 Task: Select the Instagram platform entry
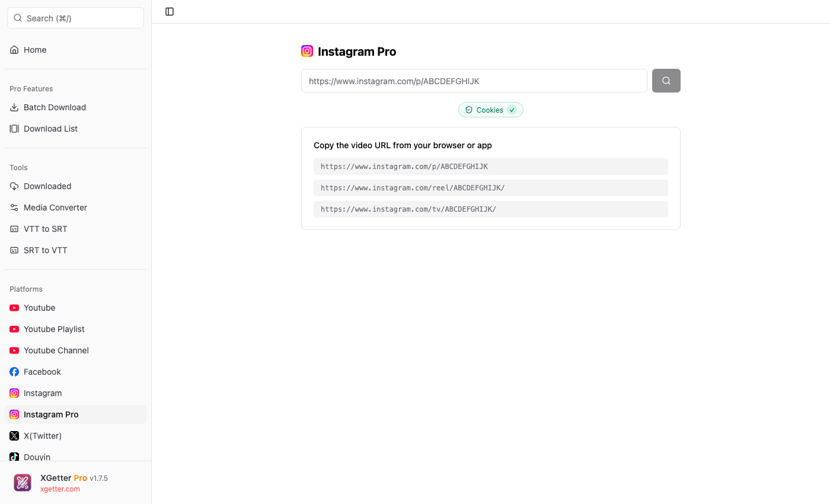(75, 393)
